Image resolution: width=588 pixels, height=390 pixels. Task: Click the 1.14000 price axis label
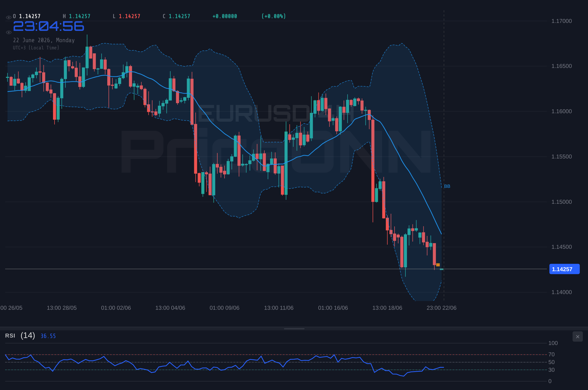pos(562,292)
